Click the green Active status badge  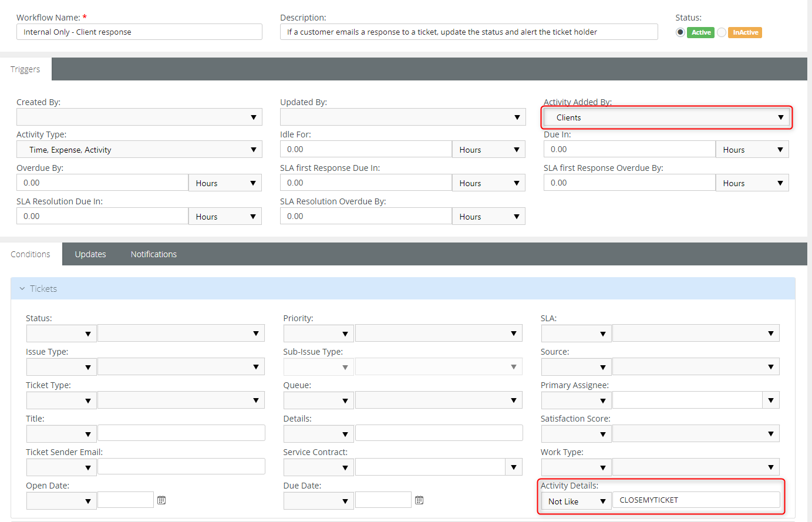tap(700, 32)
